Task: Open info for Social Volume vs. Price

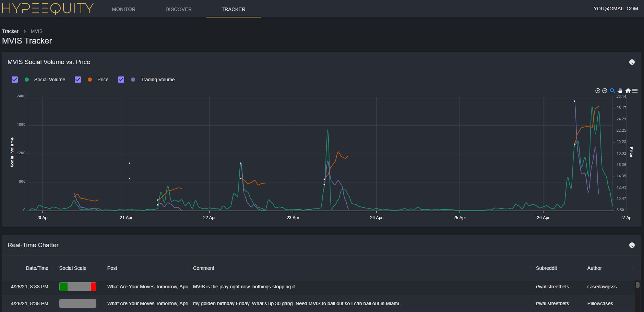Action: click(x=632, y=62)
